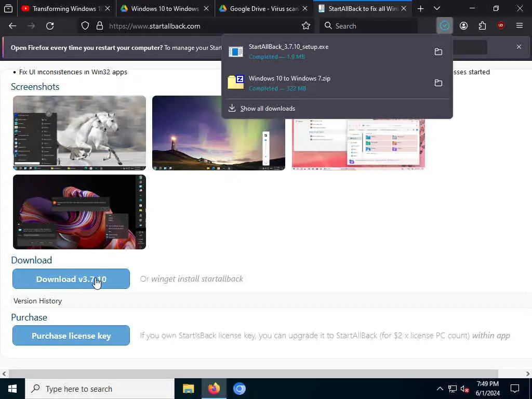The image size is (532, 399).
Task: Click horizontal scrollbar left arrow
Action: coord(4,374)
